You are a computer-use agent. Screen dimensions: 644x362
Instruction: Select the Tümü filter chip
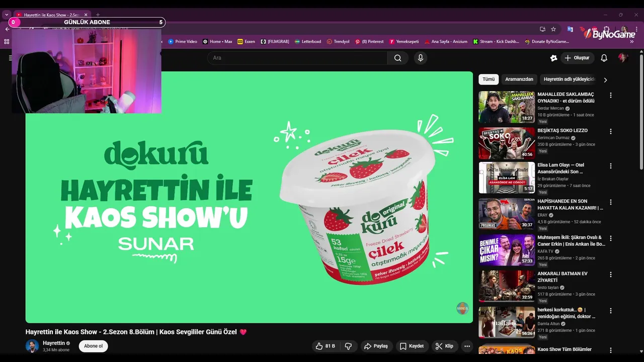(489, 79)
